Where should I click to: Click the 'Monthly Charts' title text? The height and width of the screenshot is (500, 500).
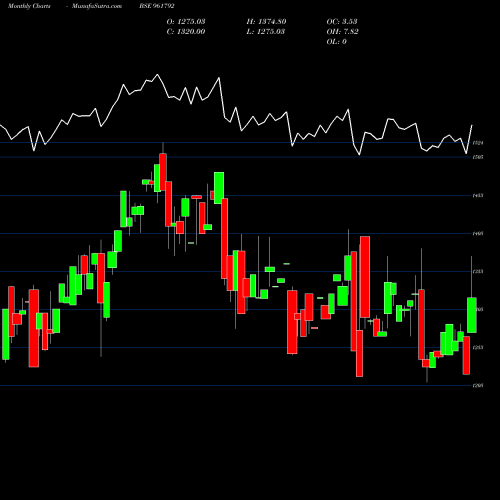coord(29,6)
